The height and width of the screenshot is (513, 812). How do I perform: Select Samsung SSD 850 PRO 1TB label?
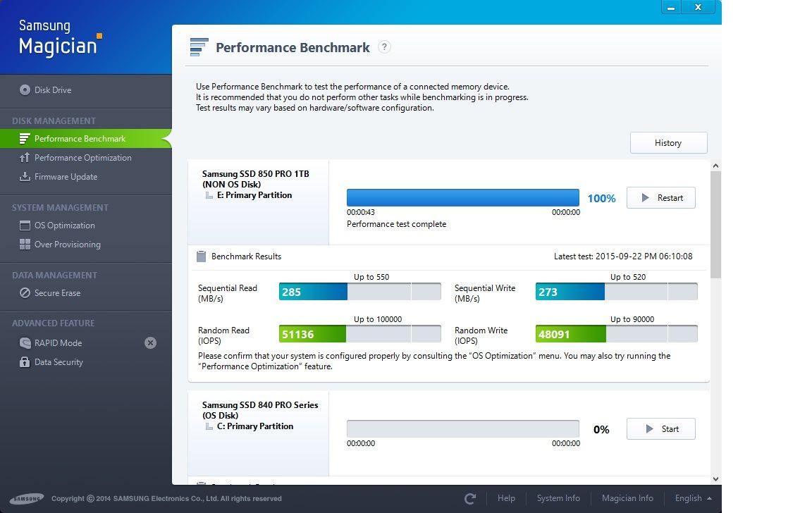pyautogui.click(x=255, y=174)
